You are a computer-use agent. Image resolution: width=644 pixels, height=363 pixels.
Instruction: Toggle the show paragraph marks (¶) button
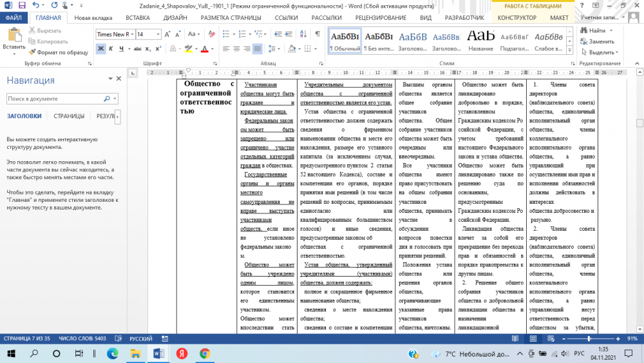[318, 34]
